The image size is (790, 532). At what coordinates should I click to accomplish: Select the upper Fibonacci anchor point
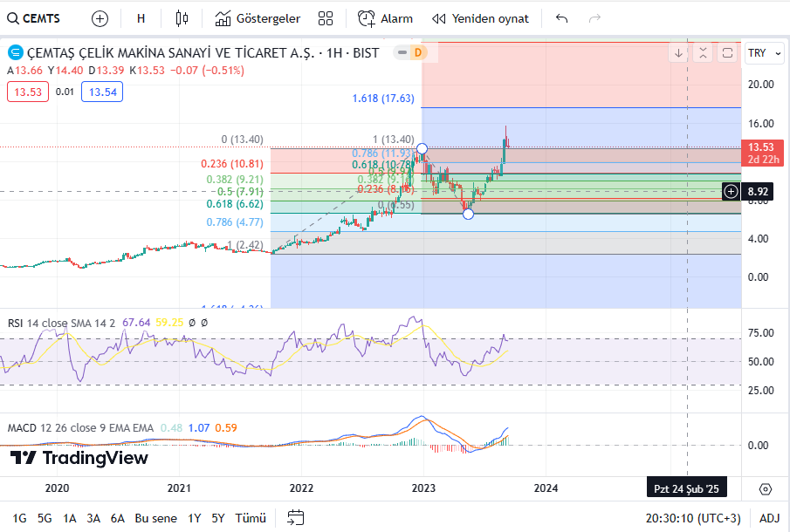422,149
